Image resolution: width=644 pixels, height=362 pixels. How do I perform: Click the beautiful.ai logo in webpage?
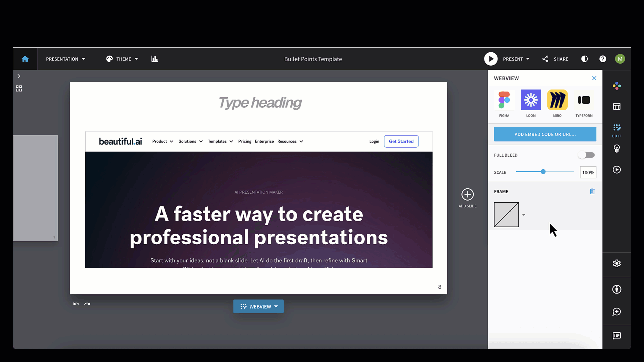120,141
